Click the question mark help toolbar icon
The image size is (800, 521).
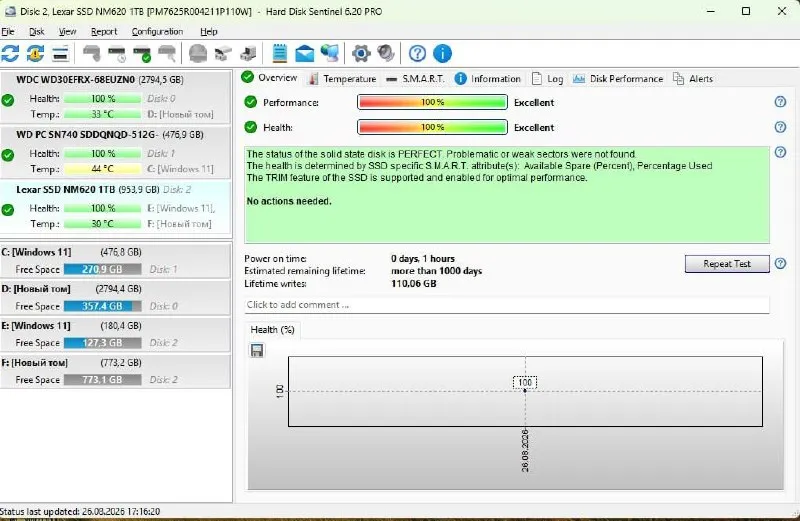(417, 54)
